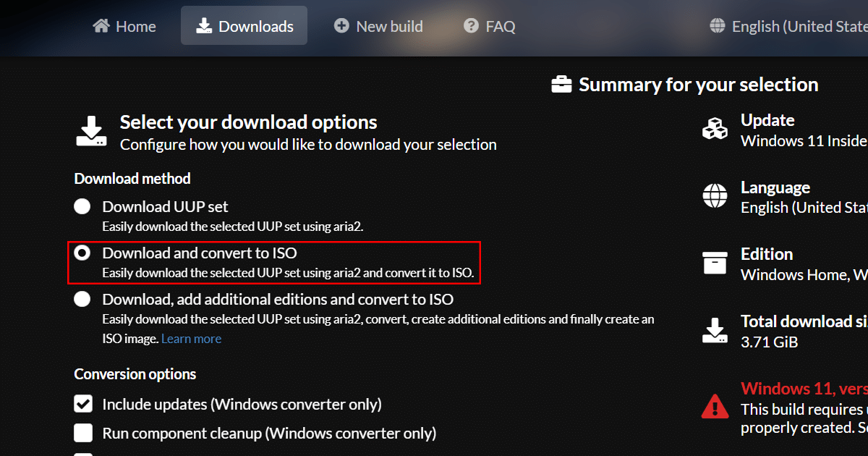Click the Update cubes icon

click(x=715, y=130)
